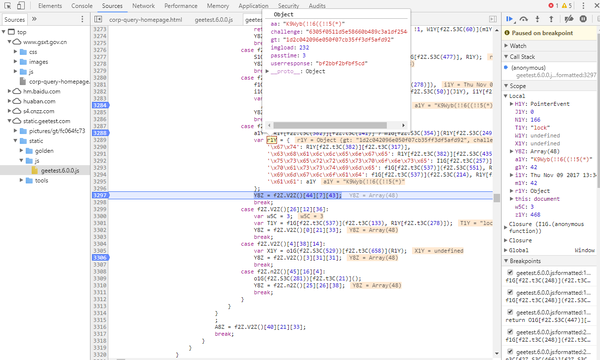Click object popup horizontal scrollbar

point(330,125)
